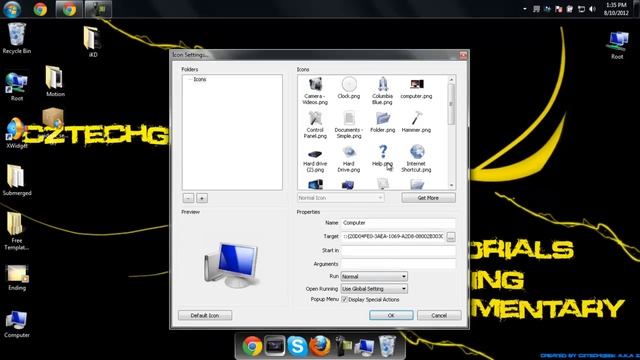Click the Windows Start orb
This screenshot has width=640, height=360.
click(12, 9)
